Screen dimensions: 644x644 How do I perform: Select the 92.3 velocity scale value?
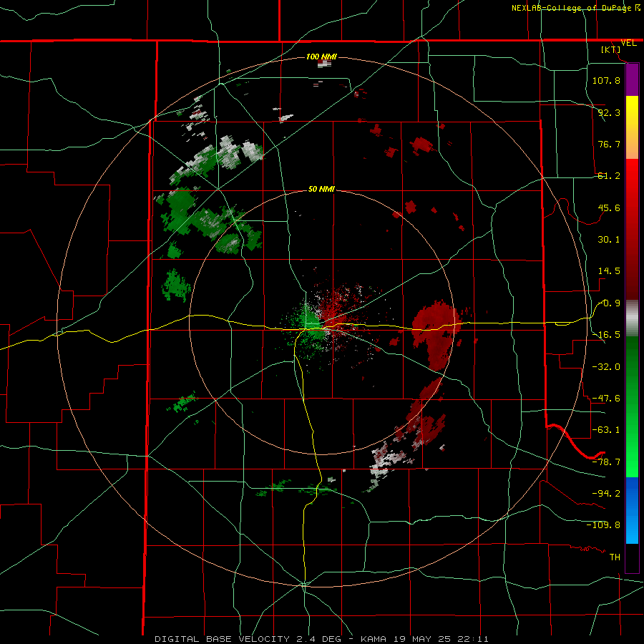pyautogui.click(x=609, y=112)
